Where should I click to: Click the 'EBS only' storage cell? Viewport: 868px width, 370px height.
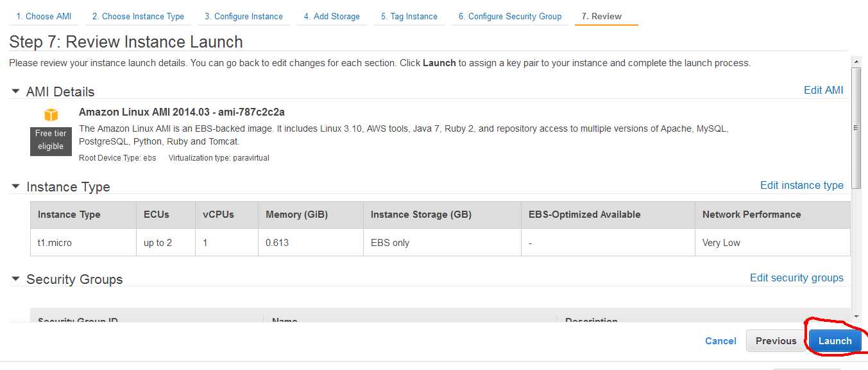(x=442, y=243)
